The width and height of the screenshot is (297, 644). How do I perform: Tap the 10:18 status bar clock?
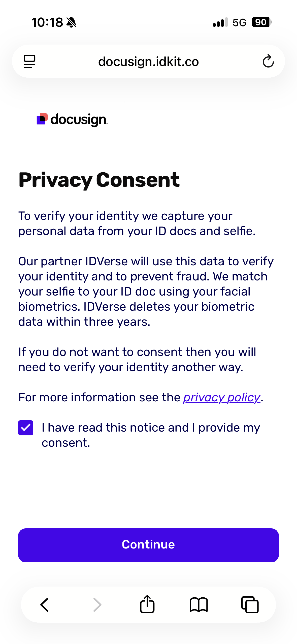[47, 22]
